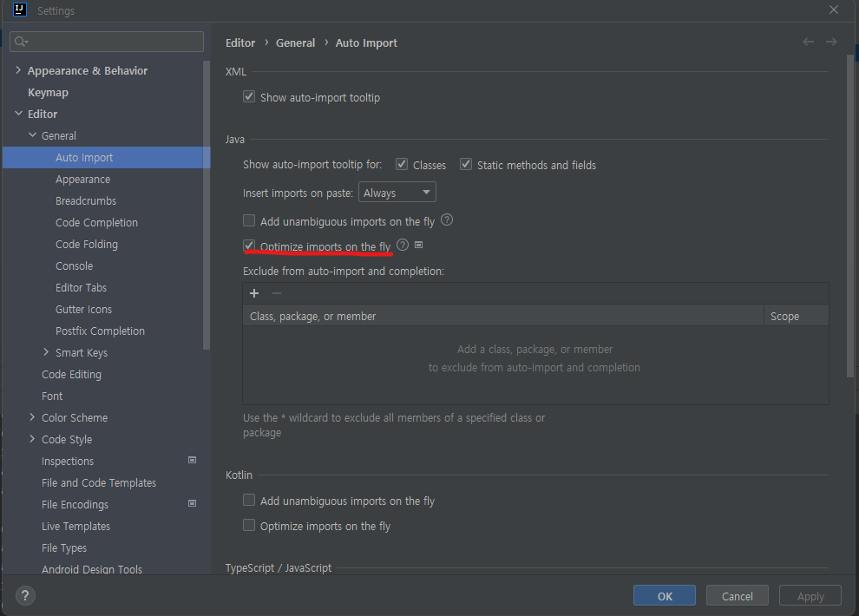This screenshot has width=859, height=616.
Task: Click General in the breadcrumb path
Action: tap(295, 43)
